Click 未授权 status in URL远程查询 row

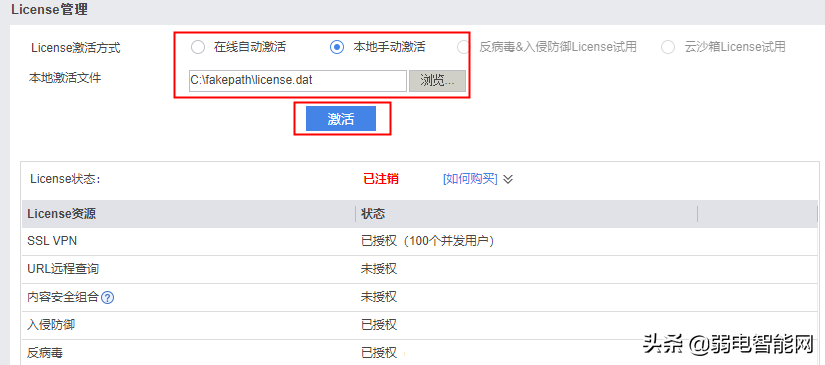click(378, 269)
